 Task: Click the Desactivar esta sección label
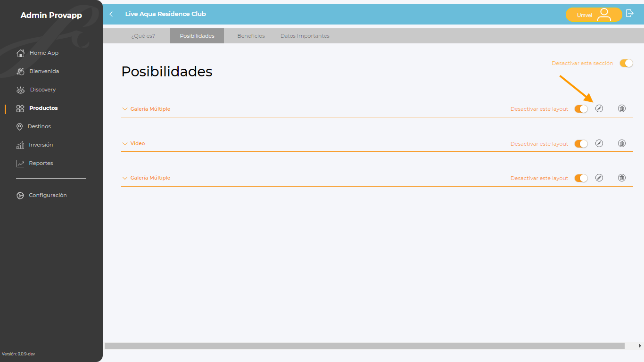[582, 63]
